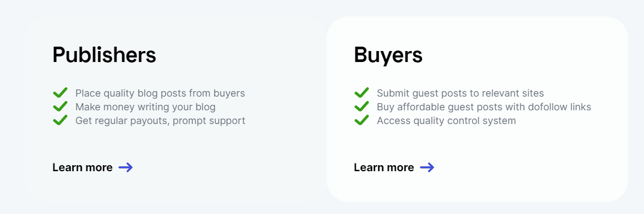Click text Submit guest posts to relevant sites
This screenshot has height=214, width=644.
click(460, 93)
